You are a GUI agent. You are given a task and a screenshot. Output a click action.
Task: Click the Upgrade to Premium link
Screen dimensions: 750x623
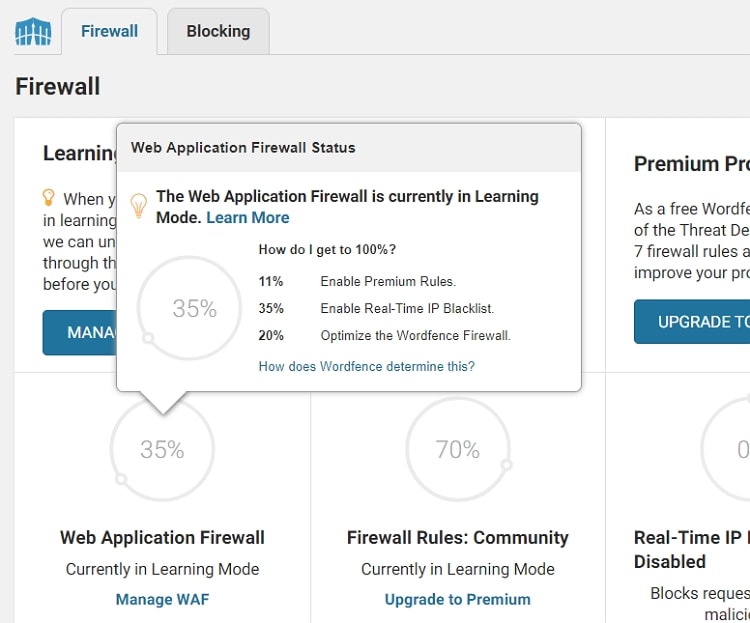(458, 599)
